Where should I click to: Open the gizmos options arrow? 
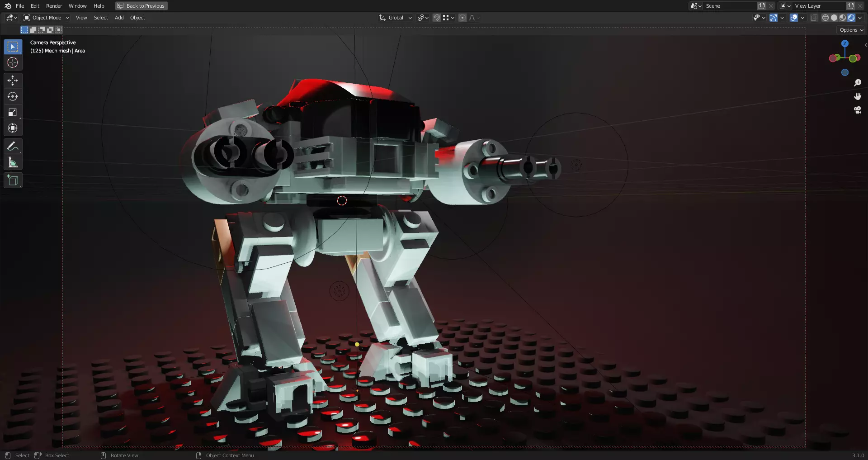coord(782,18)
